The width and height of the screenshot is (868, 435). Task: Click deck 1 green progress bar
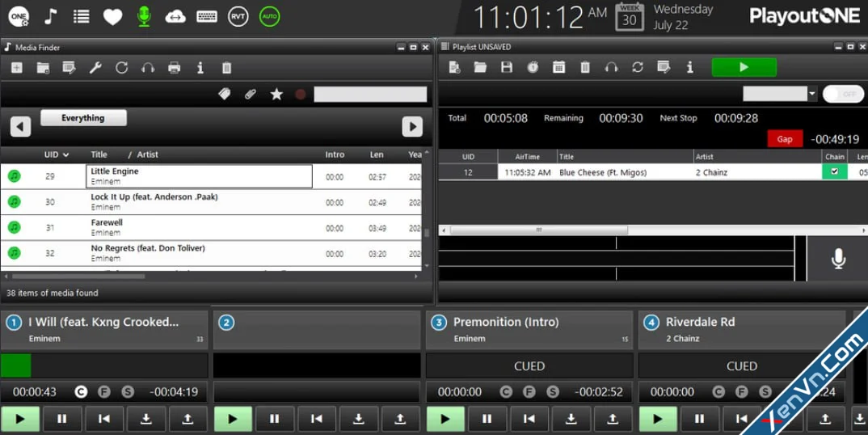coord(16,365)
